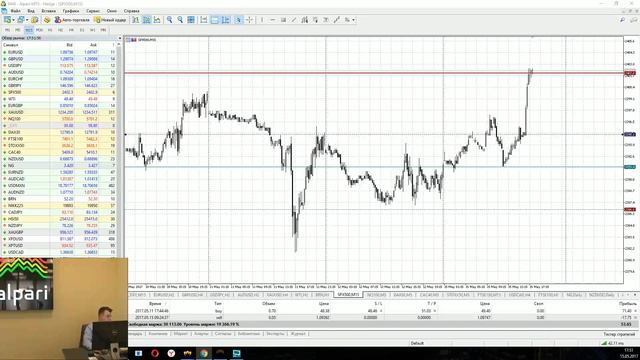Select the M15 timeframe

[29, 30]
